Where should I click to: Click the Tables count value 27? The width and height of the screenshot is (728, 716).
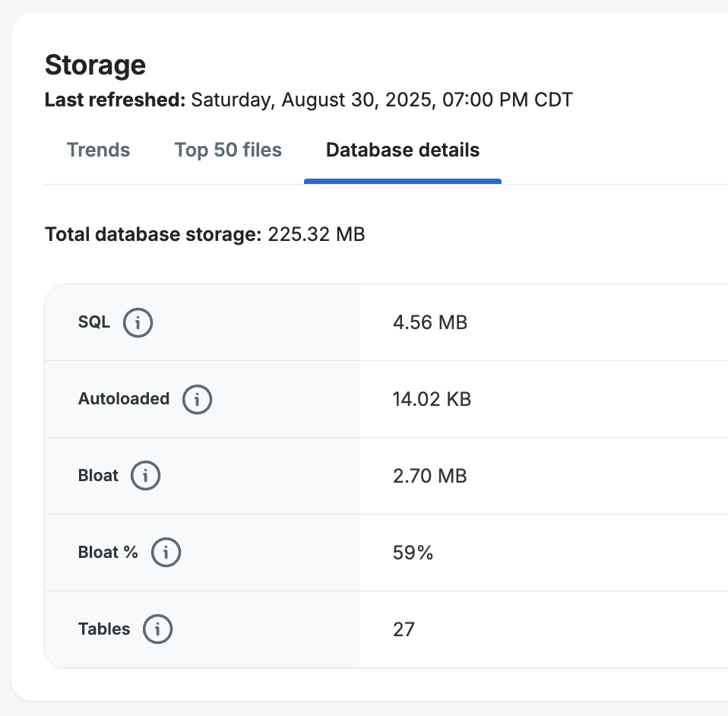(404, 629)
